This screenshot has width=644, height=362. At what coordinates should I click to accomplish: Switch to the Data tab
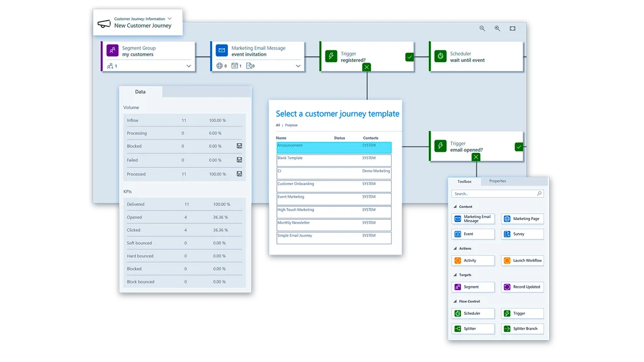coord(140,91)
